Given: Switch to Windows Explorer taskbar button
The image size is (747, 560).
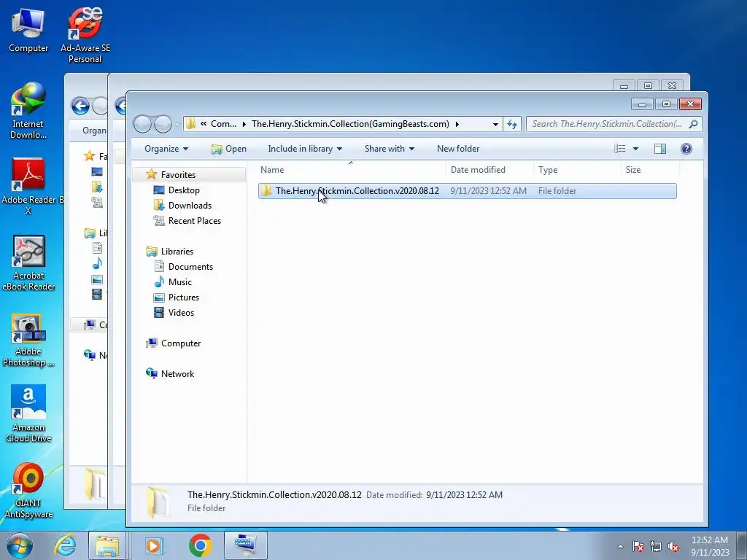Looking at the screenshot, I should (107, 545).
